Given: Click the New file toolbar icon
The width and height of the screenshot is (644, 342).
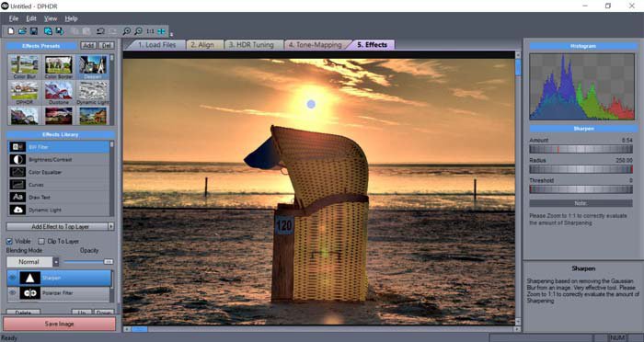Looking at the screenshot, I should (x=11, y=31).
